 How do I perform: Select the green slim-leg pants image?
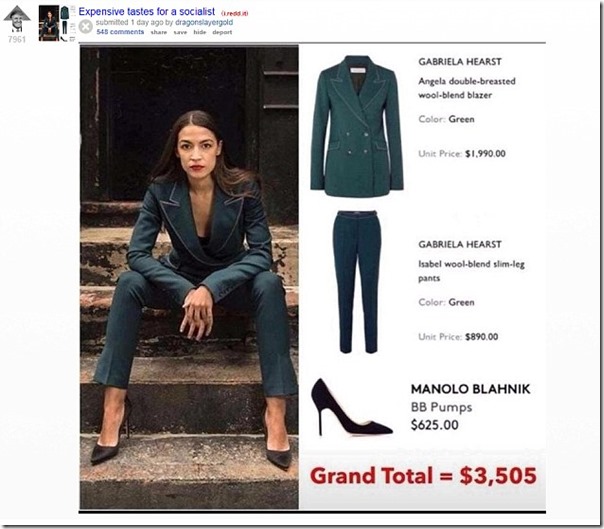click(357, 282)
